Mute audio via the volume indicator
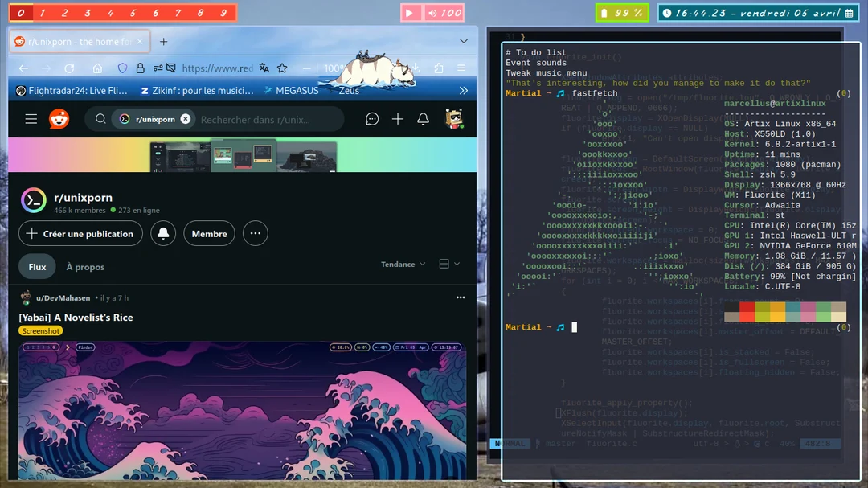The height and width of the screenshot is (488, 868). point(434,12)
